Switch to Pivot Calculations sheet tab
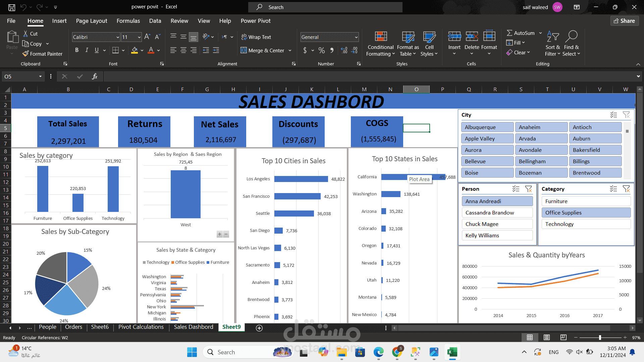The image size is (644, 362). [x=141, y=327]
